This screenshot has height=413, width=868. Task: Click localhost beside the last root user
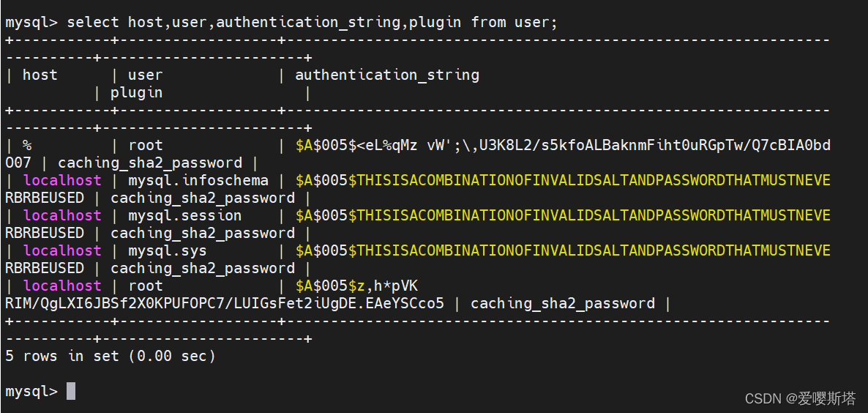pos(62,286)
